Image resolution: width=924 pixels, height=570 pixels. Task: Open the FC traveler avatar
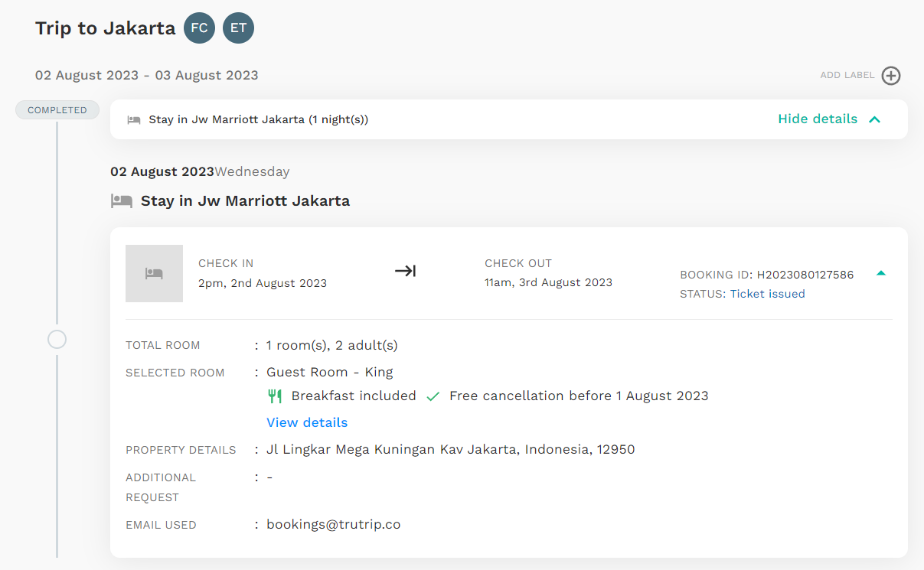click(199, 29)
